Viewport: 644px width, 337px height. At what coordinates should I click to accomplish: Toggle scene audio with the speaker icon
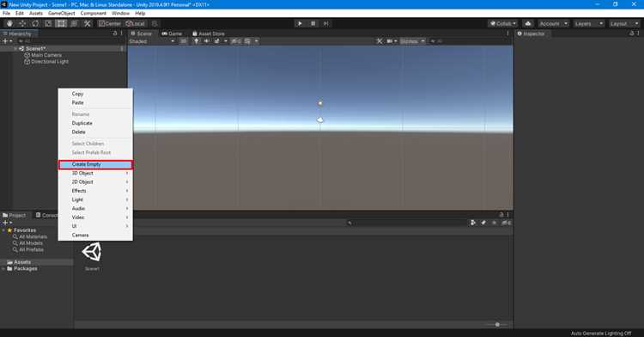(206, 41)
